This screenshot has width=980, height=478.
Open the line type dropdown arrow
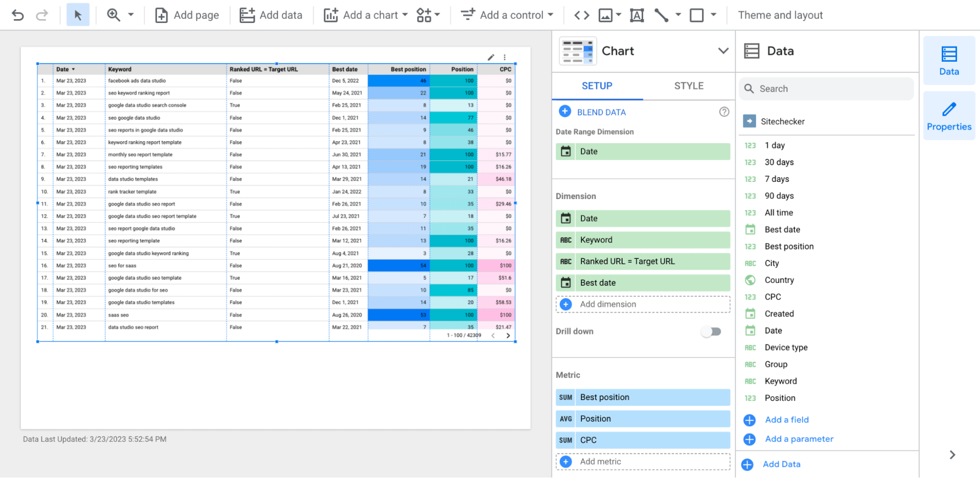coord(678,15)
